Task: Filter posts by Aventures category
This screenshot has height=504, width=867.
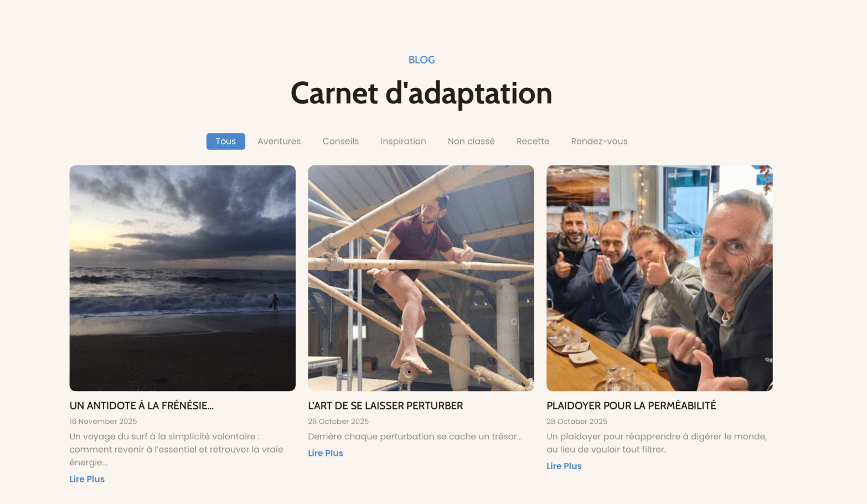Action: (279, 141)
